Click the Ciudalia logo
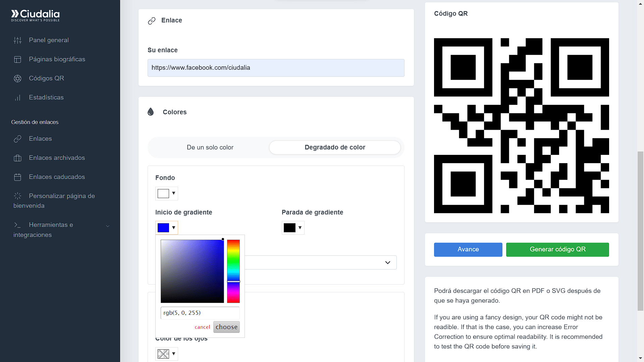Image resolution: width=644 pixels, height=362 pixels. (x=35, y=15)
